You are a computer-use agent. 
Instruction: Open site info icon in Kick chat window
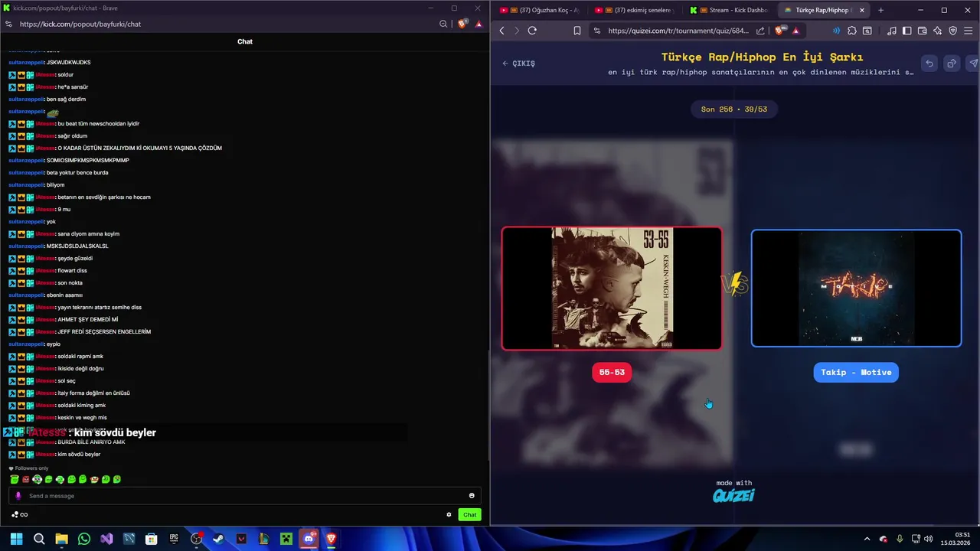click(8, 24)
